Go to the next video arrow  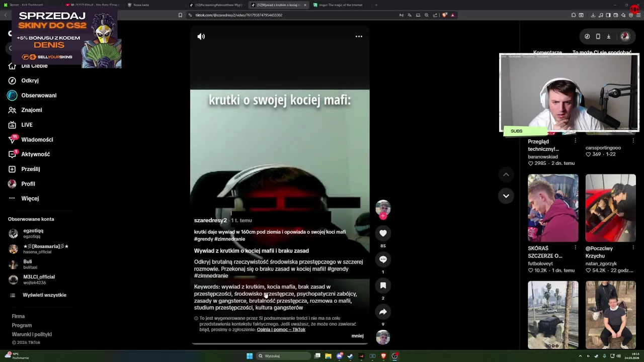[506, 196]
